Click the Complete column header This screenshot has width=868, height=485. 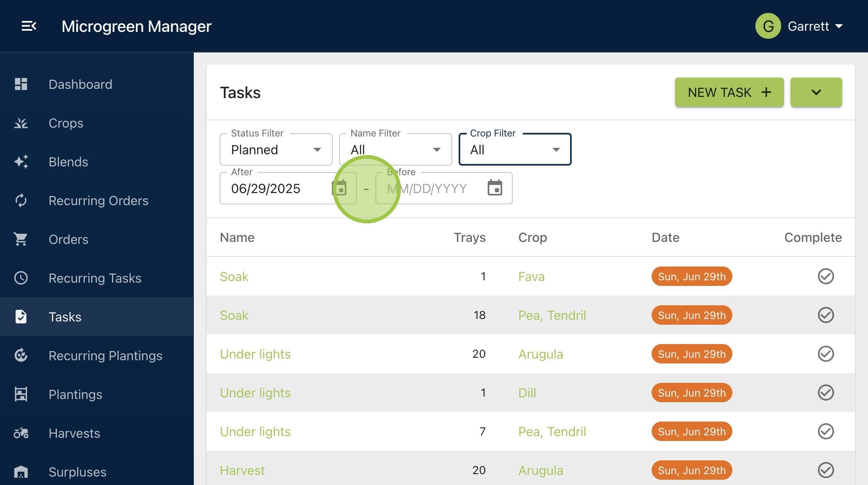[813, 237]
